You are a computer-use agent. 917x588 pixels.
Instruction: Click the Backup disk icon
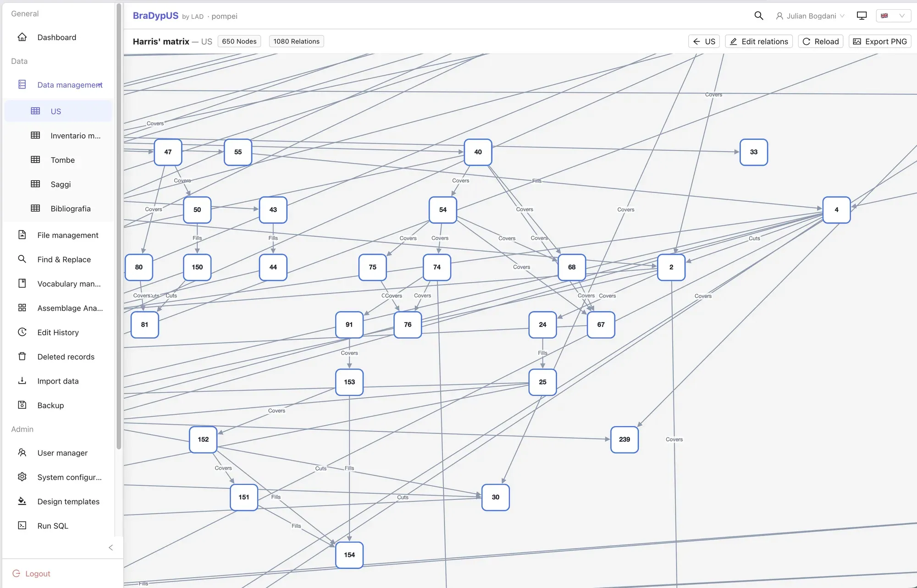click(x=22, y=405)
